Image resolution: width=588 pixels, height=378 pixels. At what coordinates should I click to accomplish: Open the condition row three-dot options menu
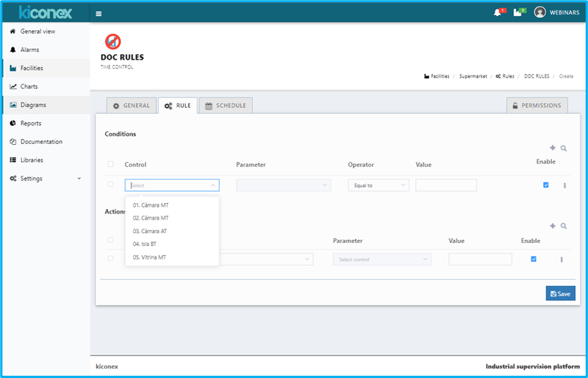click(565, 186)
